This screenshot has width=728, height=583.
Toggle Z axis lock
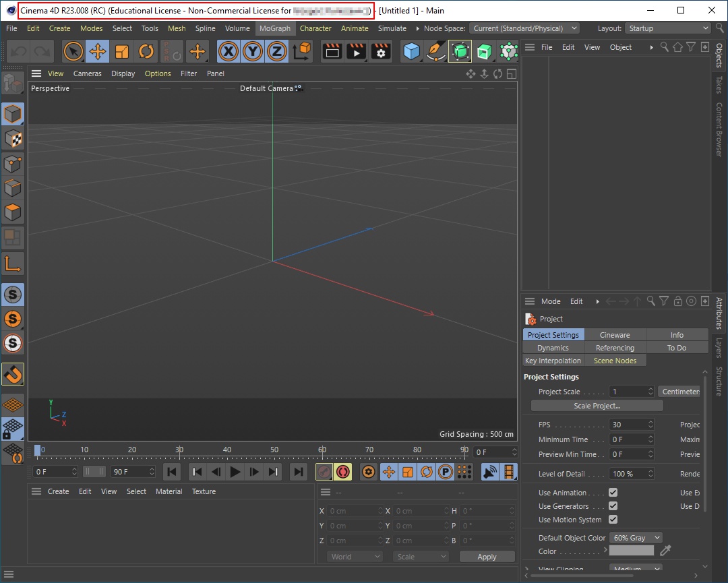pyautogui.click(x=277, y=51)
